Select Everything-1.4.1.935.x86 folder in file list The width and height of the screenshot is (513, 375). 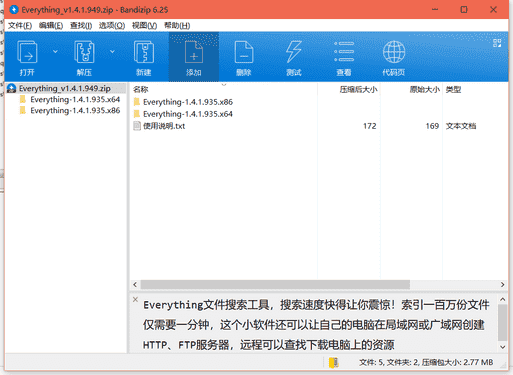point(188,102)
